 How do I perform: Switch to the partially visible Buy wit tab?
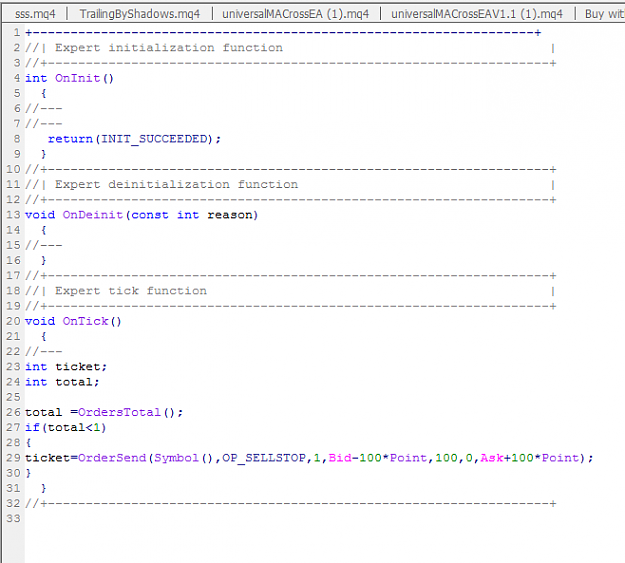(x=604, y=14)
